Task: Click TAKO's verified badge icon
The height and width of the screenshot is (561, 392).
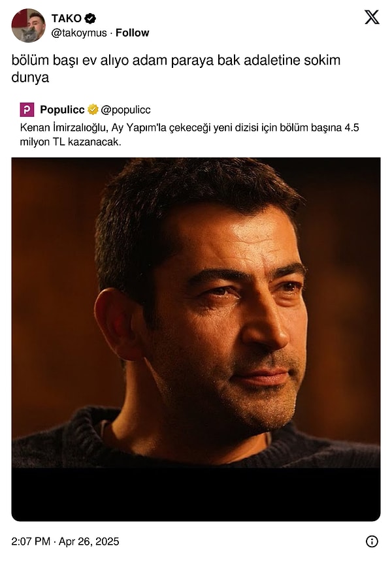Action: coord(90,18)
